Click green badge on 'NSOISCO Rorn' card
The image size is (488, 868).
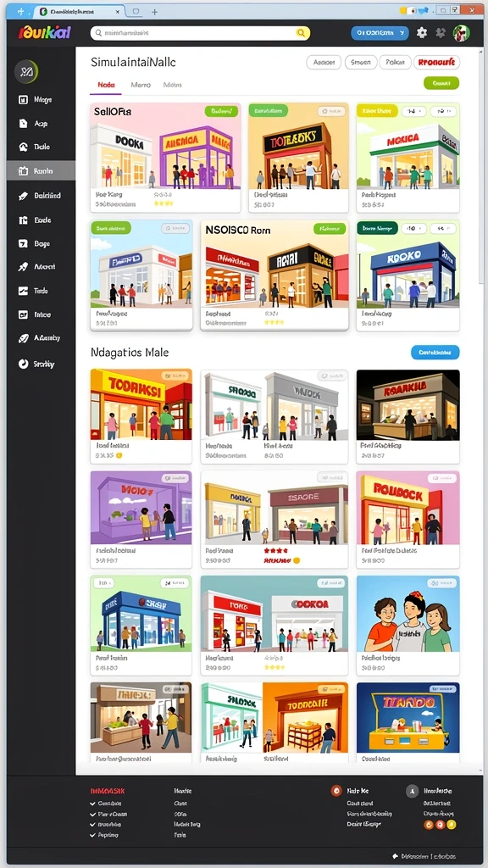[330, 228]
